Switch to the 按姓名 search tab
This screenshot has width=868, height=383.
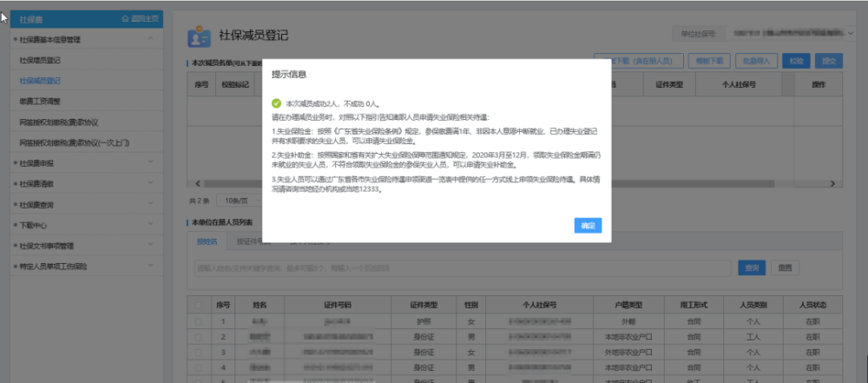click(x=207, y=241)
